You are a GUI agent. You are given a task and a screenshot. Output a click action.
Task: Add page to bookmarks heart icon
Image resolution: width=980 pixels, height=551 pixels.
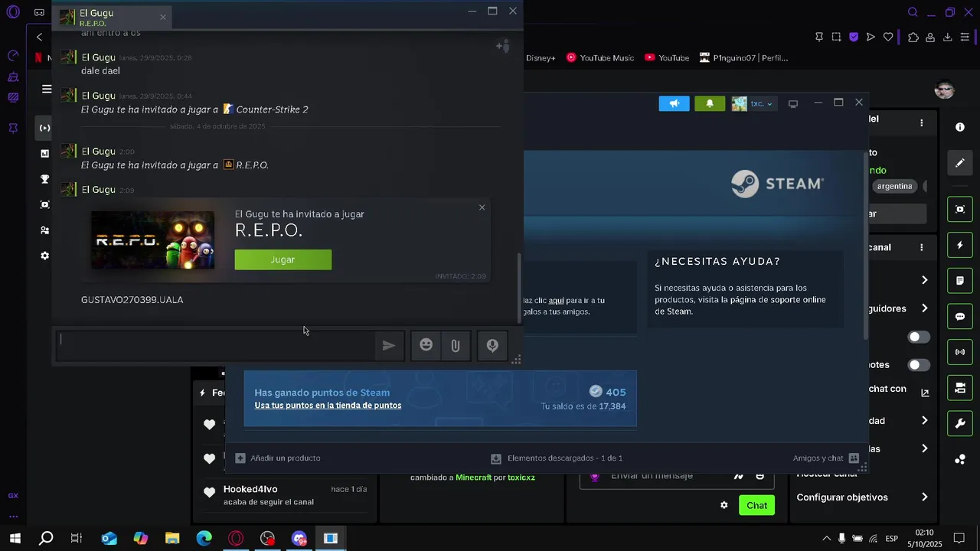tap(888, 37)
